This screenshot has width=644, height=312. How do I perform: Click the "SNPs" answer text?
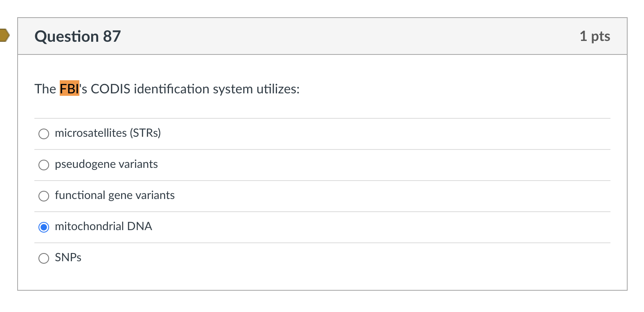68,258
